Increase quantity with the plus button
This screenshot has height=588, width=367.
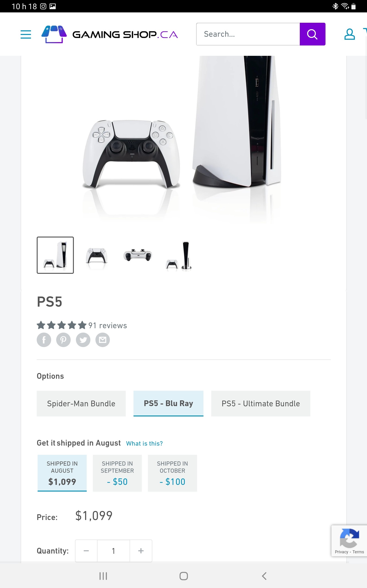pos(141,551)
